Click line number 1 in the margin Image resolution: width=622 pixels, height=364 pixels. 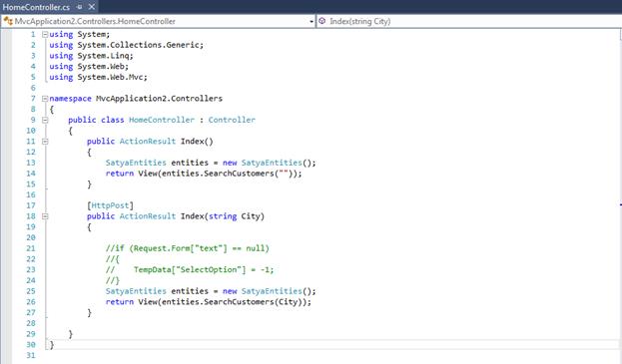33,35
